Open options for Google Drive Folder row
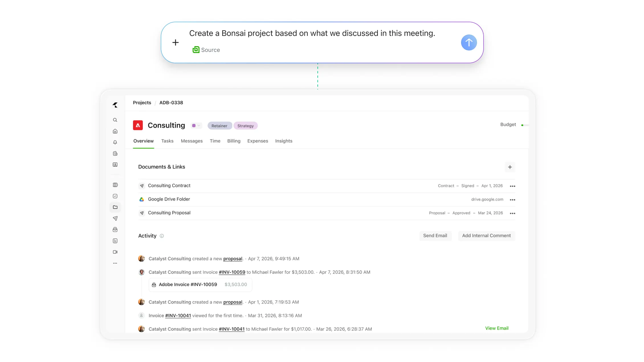 (512, 200)
